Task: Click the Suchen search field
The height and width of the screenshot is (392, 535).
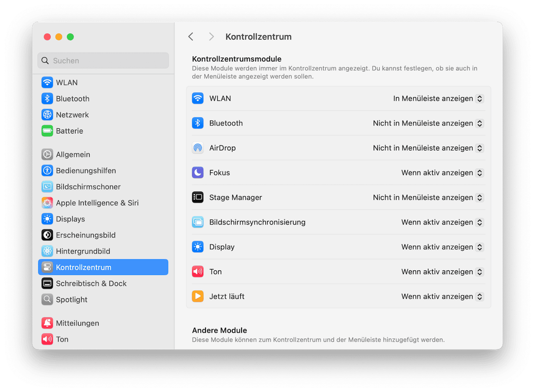Action: (x=103, y=61)
